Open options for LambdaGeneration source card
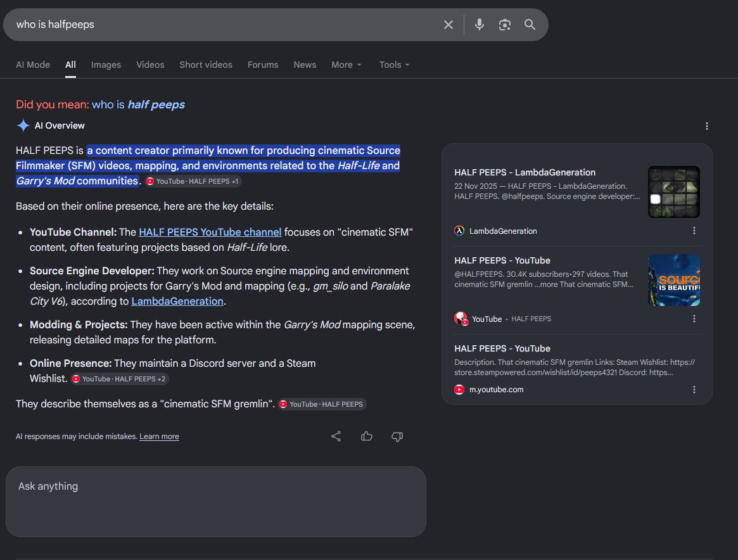 pyautogui.click(x=694, y=231)
